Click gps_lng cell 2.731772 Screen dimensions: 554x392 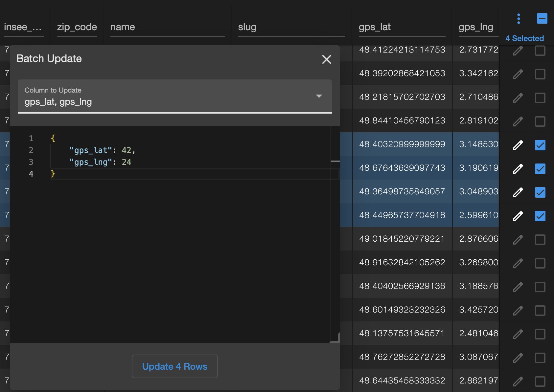[478, 50]
